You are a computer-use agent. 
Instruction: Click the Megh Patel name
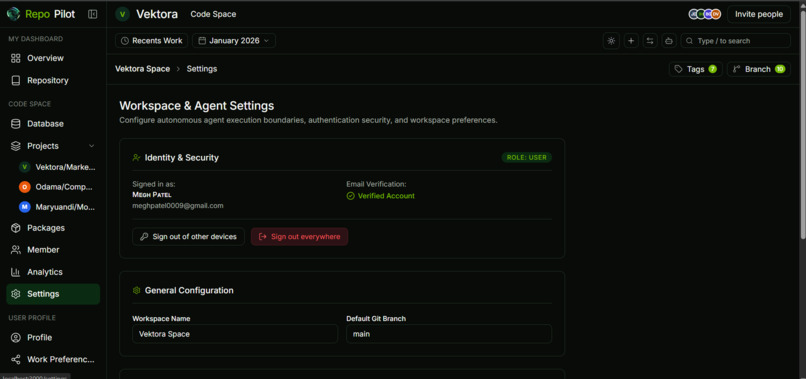(152, 195)
